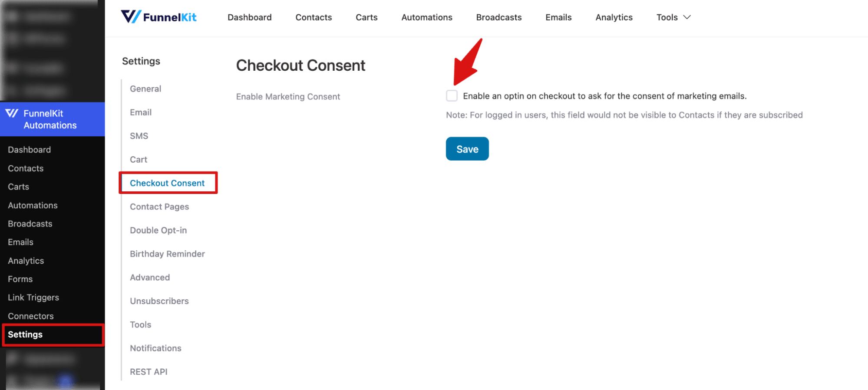Open Analytics from the left sidebar
This screenshot has width=868, height=390.
[x=26, y=260]
